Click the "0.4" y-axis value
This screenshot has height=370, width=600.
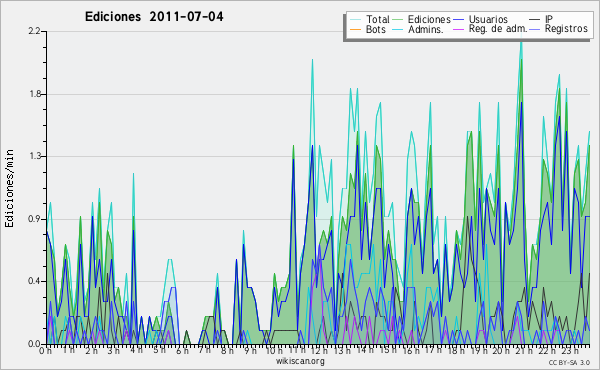click(x=34, y=281)
